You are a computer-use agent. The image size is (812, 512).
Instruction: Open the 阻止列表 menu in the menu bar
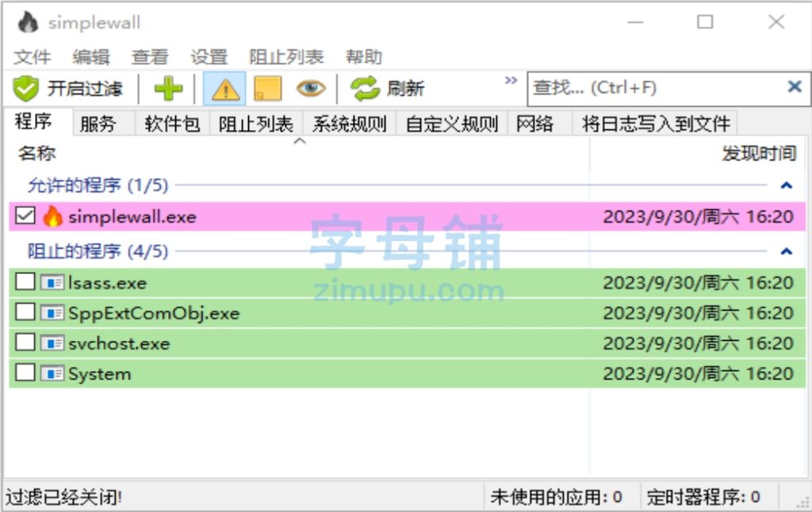click(x=286, y=57)
